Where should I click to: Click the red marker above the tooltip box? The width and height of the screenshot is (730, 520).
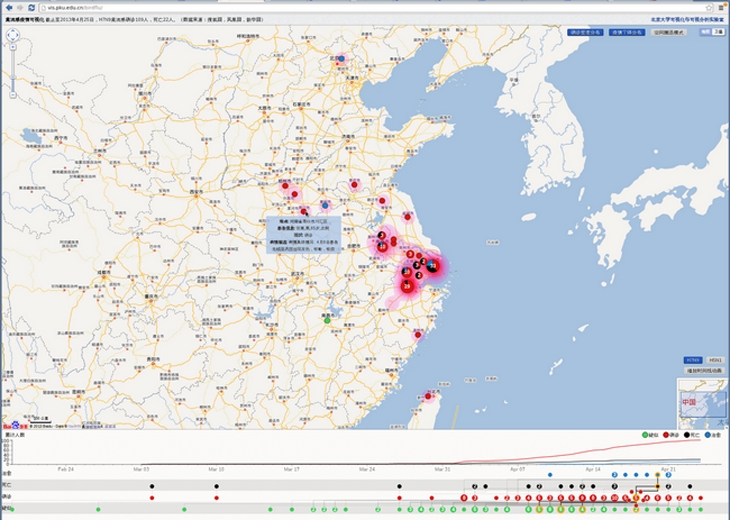coord(304,211)
